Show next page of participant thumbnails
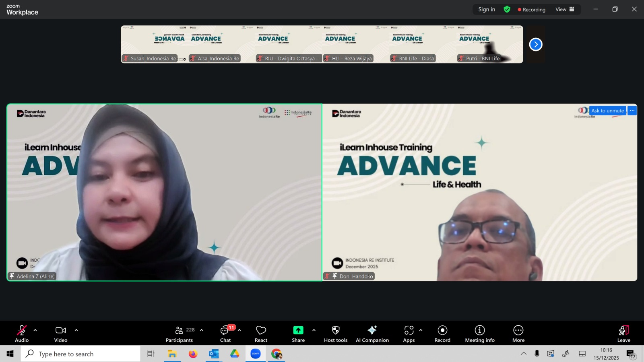Image resolution: width=644 pixels, height=362 pixels. tap(536, 44)
